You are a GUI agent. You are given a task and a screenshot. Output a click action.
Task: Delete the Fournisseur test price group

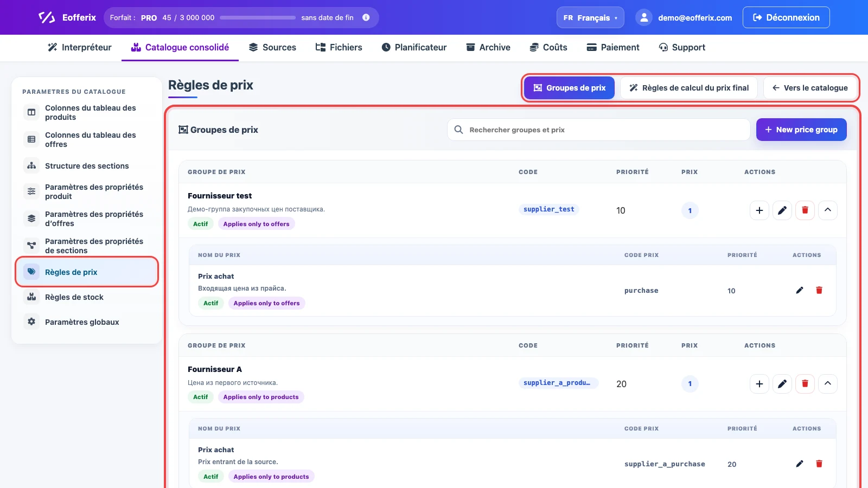[x=805, y=210]
